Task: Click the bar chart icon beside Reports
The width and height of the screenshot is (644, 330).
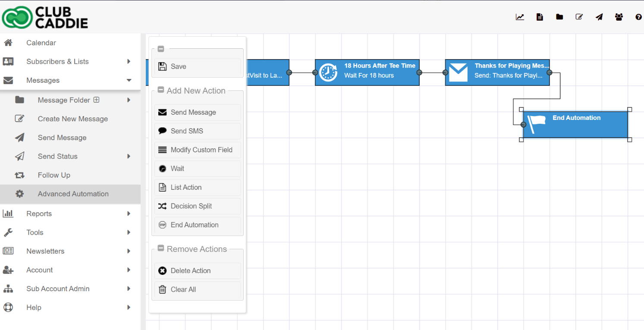Action: click(x=8, y=214)
